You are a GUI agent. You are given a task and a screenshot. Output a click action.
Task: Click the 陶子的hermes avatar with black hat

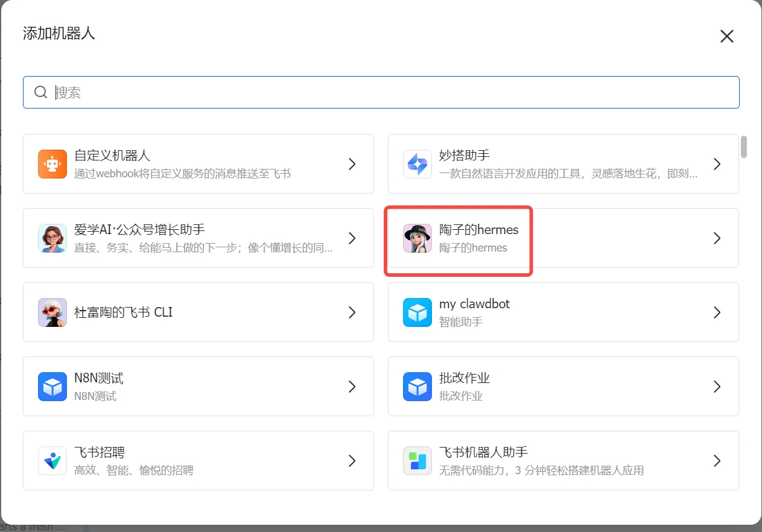click(x=418, y=238)
